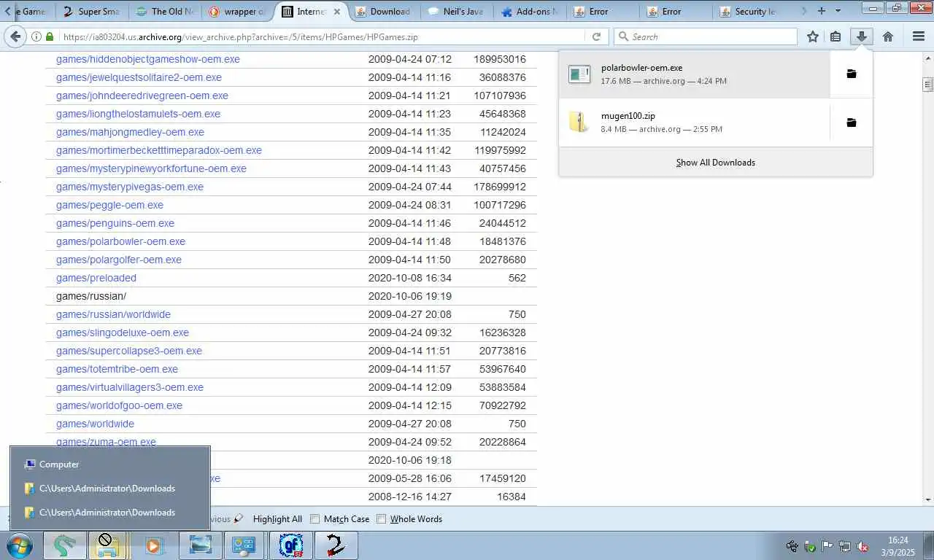
Task: Open a new tab with plus button
Action: pyautogui.click(x=822, y=11)
